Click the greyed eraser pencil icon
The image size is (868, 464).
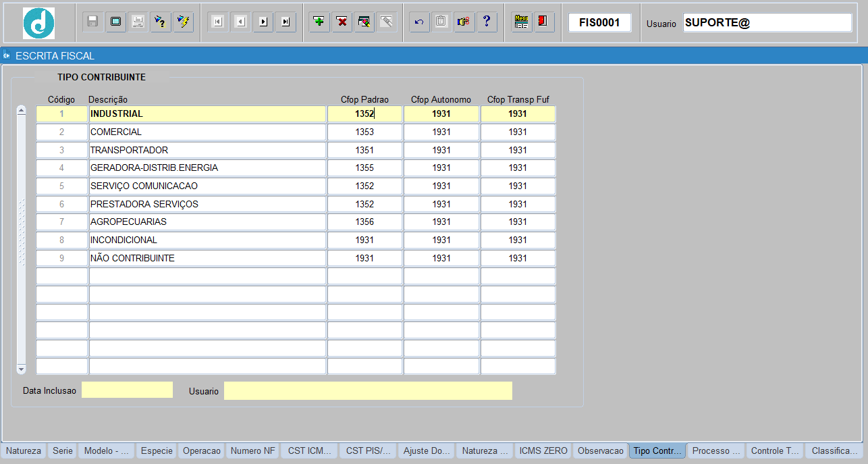pos(387,22)
